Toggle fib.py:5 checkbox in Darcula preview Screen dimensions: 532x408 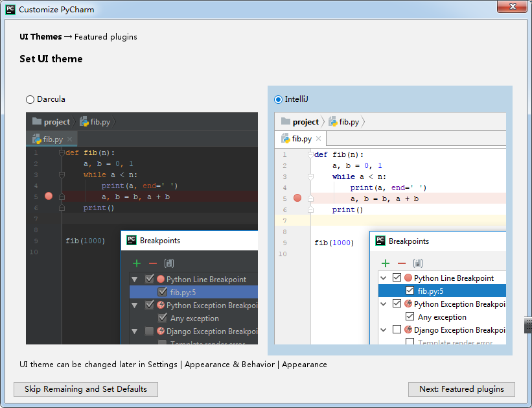(x=163, y=292)
